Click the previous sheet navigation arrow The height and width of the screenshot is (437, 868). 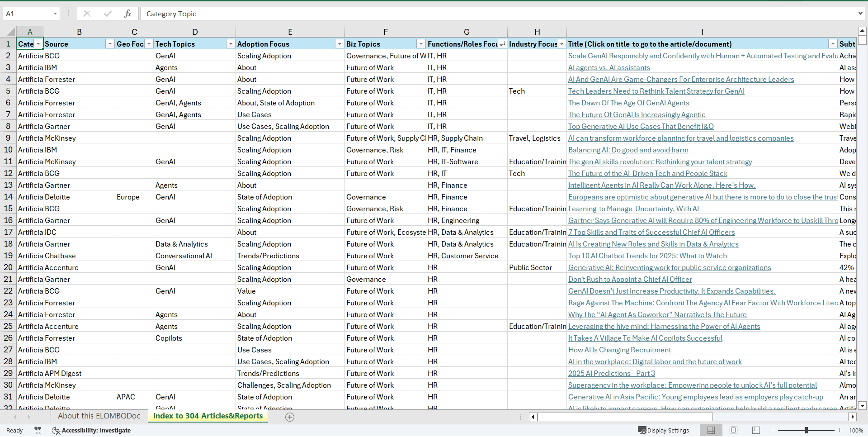[x=15, y=417]
